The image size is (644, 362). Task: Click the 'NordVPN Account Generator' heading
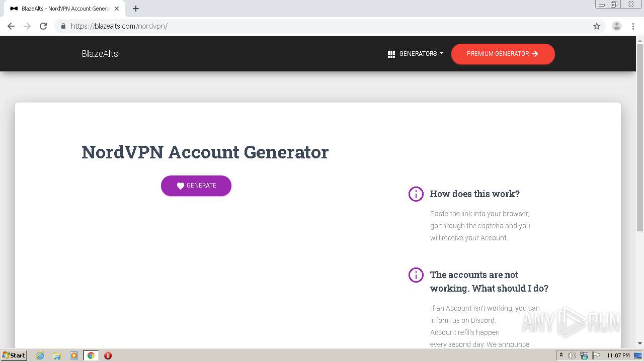point(205,152)
